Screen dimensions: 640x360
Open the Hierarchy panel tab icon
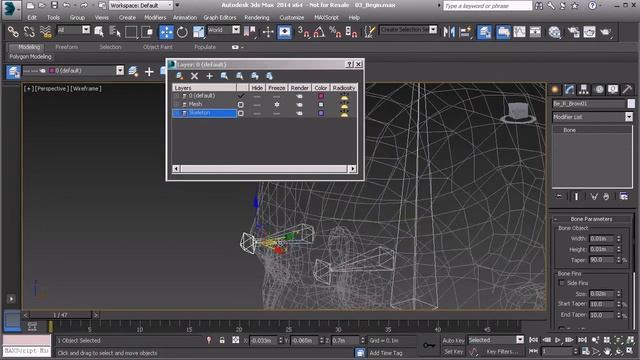point(584,89)
